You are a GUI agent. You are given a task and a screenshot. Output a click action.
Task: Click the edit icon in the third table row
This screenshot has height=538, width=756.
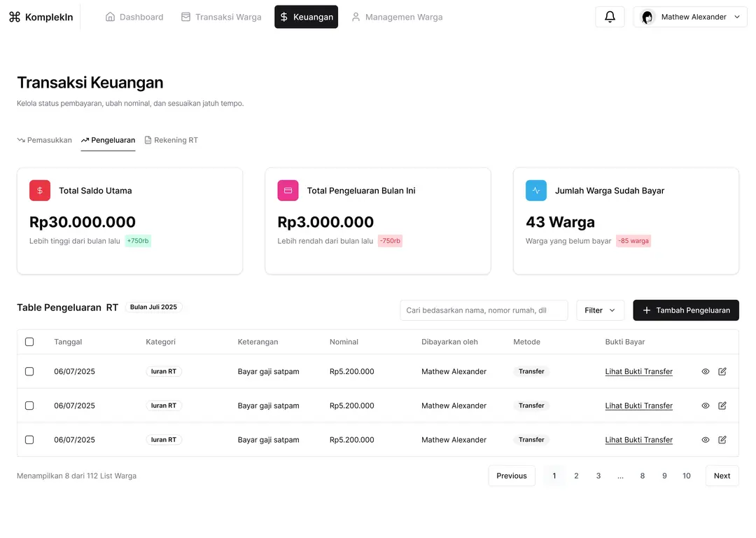[722, 440]
